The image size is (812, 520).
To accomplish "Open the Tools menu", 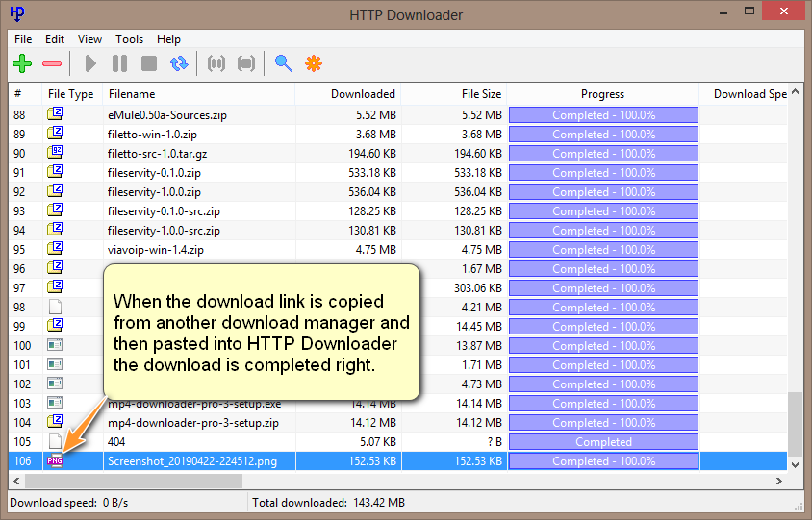I will click(x=129, y=39).
